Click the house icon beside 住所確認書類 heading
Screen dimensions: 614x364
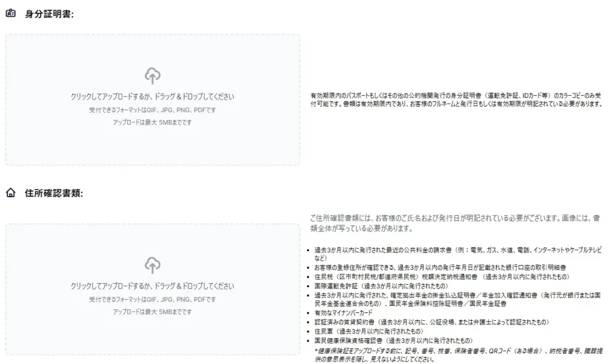(10, 194)
